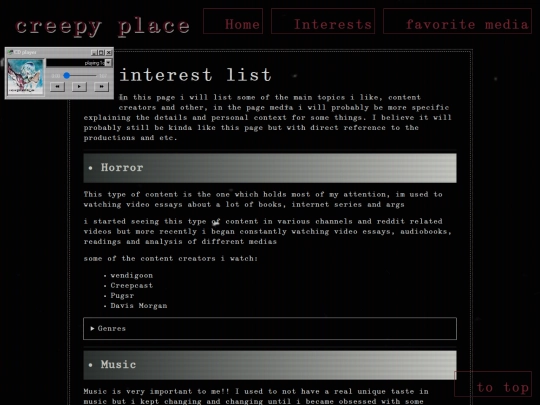Open the CD player track dropdown
The width and height of the screenshot is (540, 405).
click(108, 63)
